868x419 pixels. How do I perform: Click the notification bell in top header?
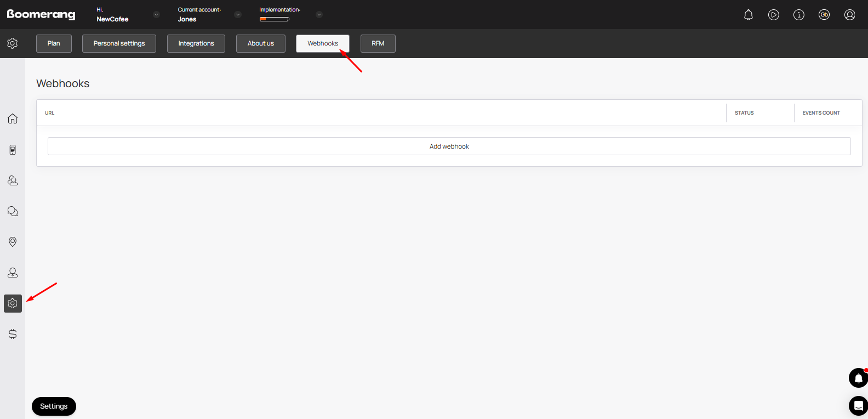pyautogui.click(x=748, y=15)
